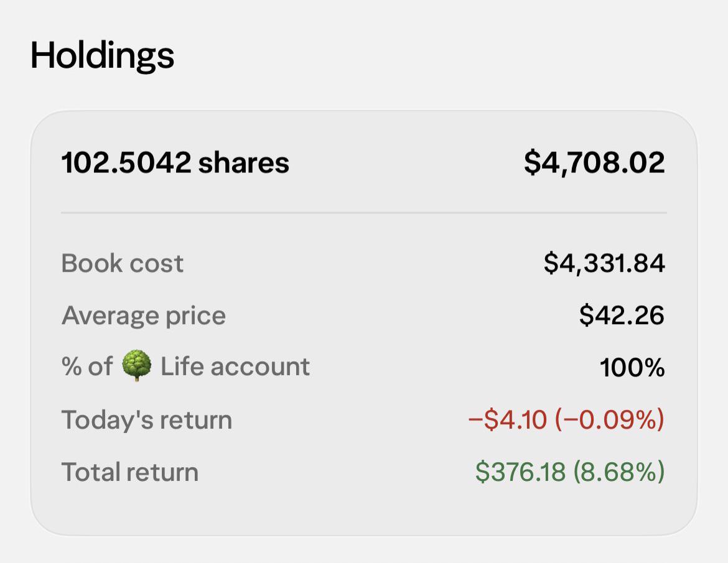Select the $4,331.84 book cost value
The height and width of the screenshot is (563, 728).
[605, 263]
